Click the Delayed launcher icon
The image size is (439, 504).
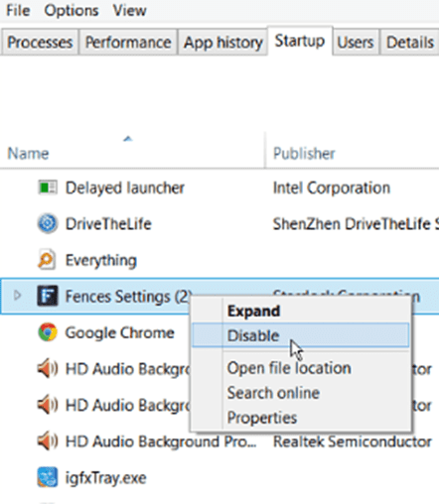click(x=48, y=188)
